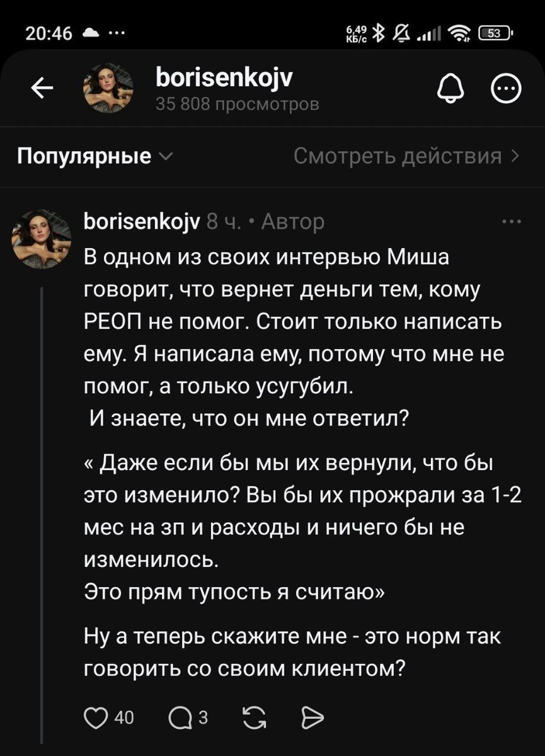Open the notification bell icon
The height and width of the screenshot is (756, 545).
(450, 88)
